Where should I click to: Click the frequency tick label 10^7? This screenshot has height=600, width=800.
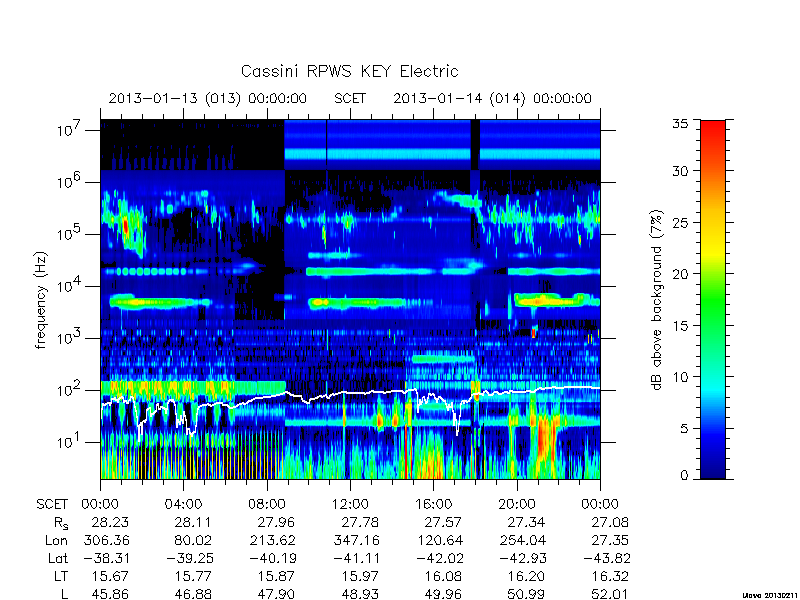pyautogui.click(x=68, y=130)
